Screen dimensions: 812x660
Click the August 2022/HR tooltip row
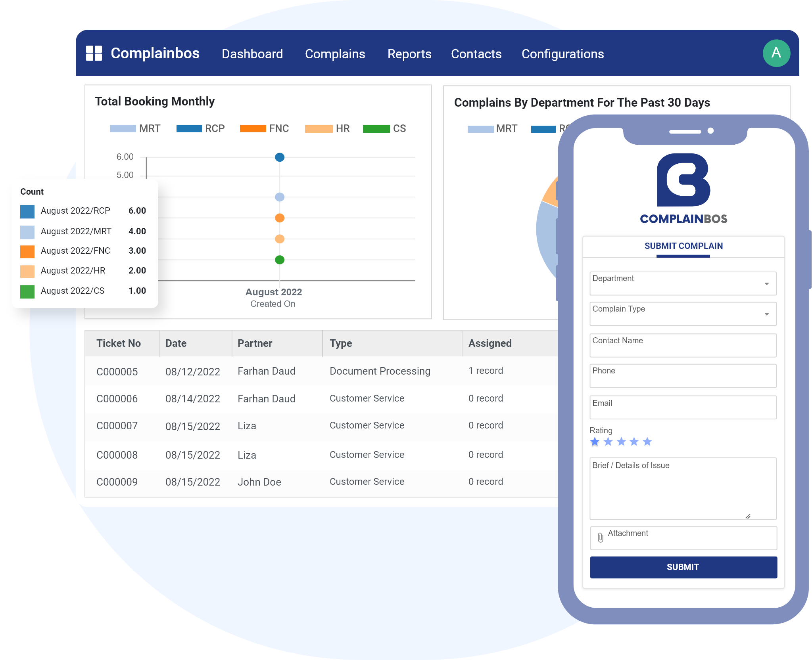point(83,271)
